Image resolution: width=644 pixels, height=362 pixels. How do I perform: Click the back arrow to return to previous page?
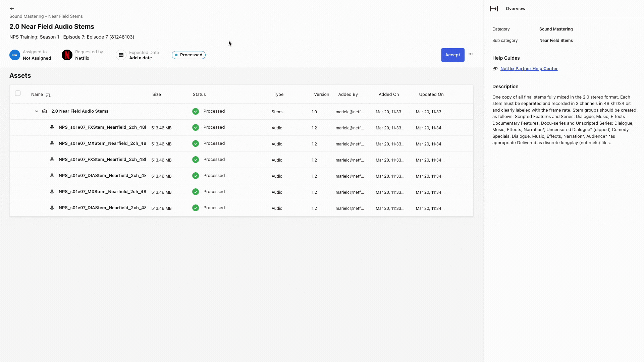12,8
